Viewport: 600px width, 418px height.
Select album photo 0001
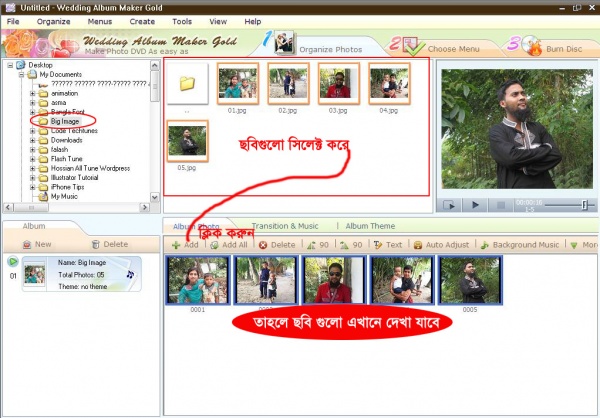pyautogui.click(x=198, y=280)
